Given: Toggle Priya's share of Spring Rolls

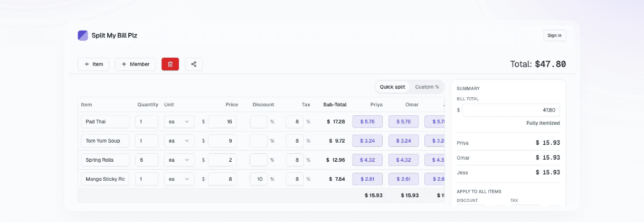Looking at the screenshot, I should tap(367, 160).
